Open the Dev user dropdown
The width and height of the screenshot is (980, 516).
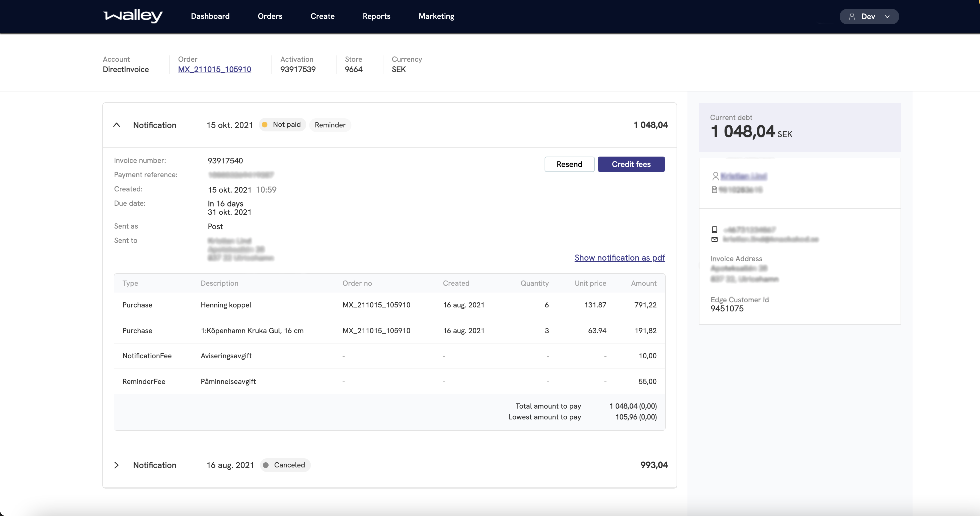pos(869,16)
